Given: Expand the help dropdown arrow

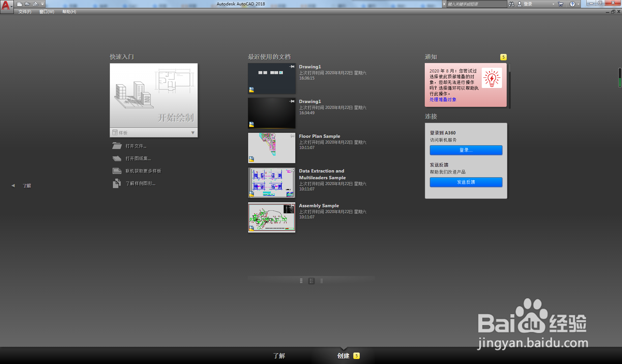Looking at the screenshot, I should coord(579,4).
